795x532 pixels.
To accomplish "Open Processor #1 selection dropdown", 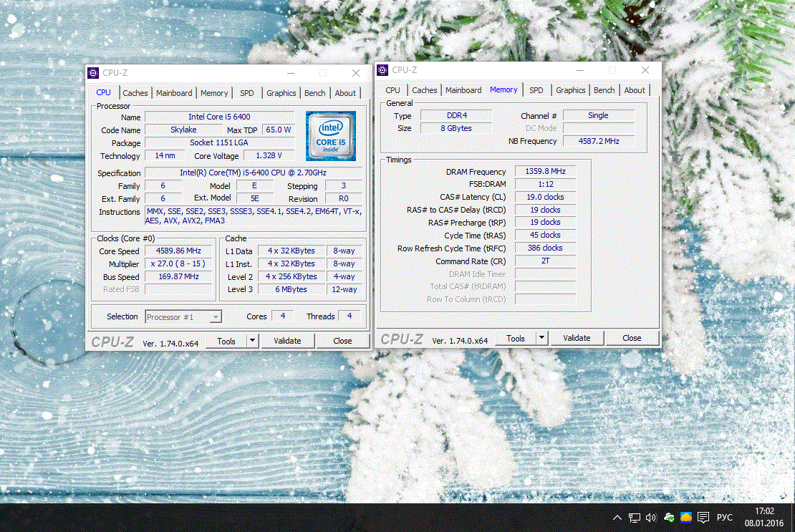I will click(x=183, y=316).
